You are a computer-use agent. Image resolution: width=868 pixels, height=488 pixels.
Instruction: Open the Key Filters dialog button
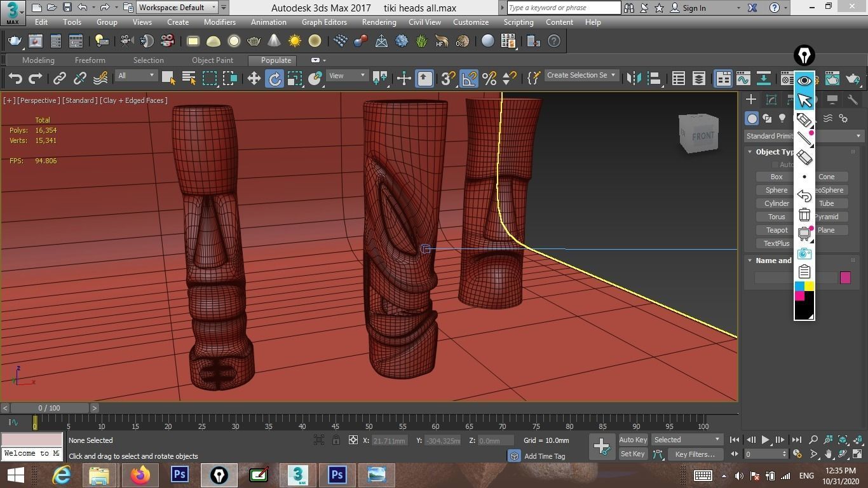pos(695,454)
